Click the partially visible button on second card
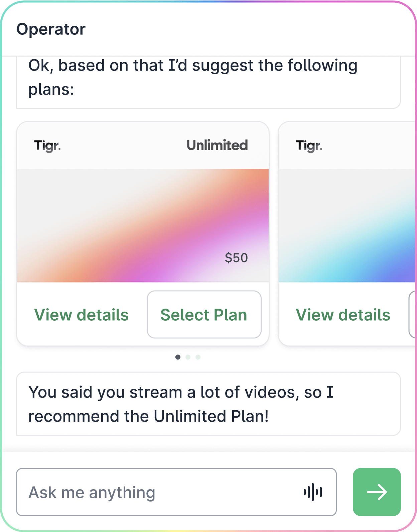Screen dimensions: 417x532 412,315
